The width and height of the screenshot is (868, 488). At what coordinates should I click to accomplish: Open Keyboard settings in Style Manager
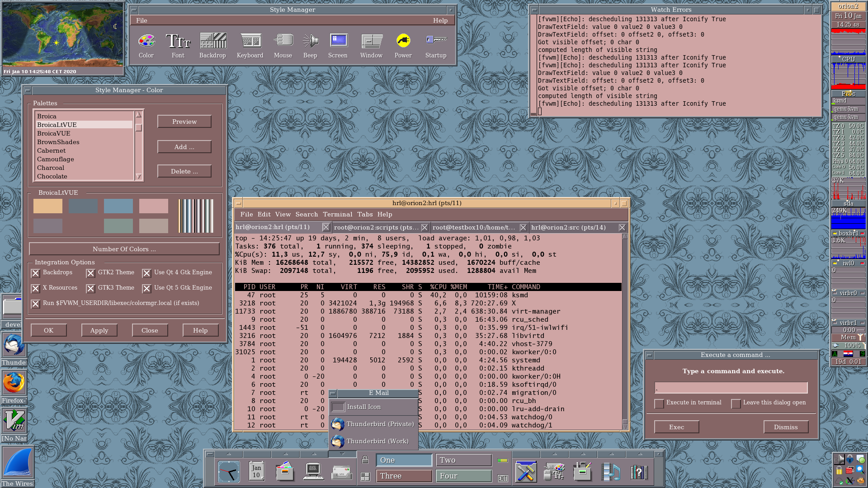tap(250, 42)
